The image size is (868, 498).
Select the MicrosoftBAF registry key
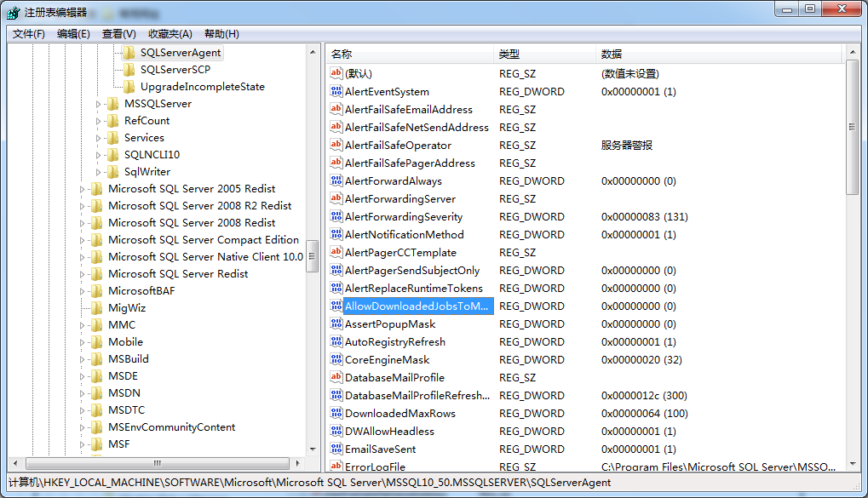click(x=141, y=291)
